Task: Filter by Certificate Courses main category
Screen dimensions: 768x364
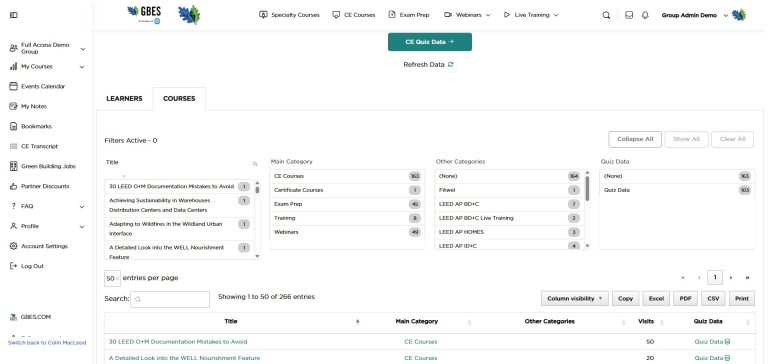Action: click(347, 190)
